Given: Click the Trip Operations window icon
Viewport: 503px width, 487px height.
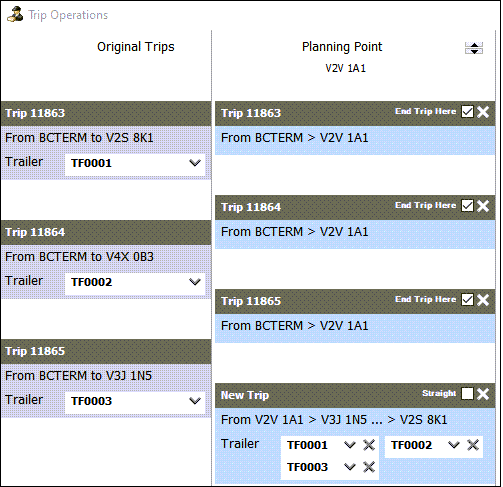Looking at the screenshot, I should click(15, 15).
